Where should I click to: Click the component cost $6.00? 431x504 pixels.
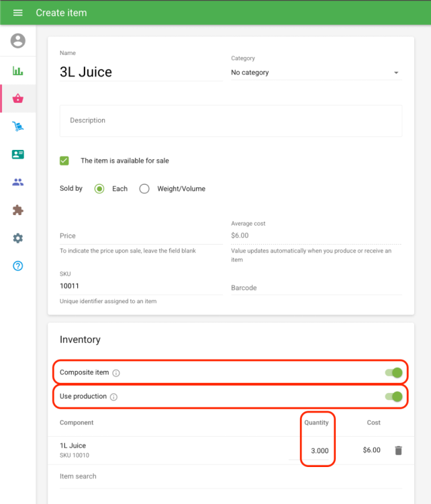pyautogui.click(x=371, y=450)
